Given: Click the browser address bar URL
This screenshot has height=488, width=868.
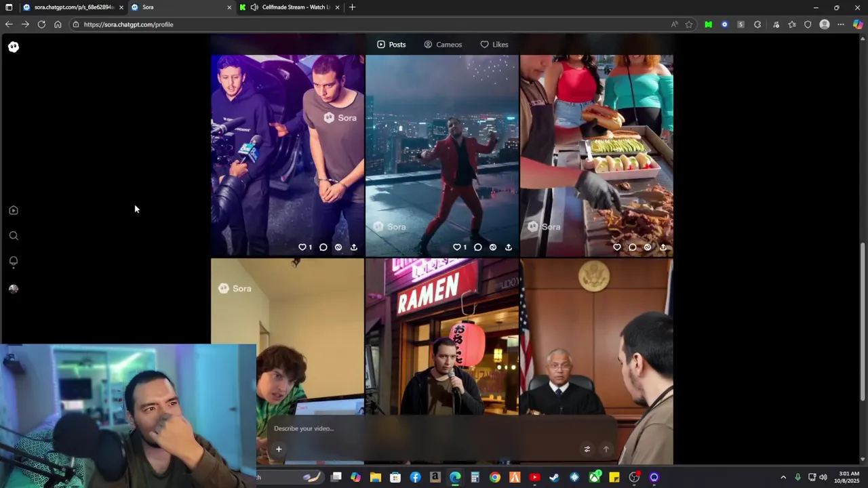Looking at the screenshot, I should click(129, 24).
